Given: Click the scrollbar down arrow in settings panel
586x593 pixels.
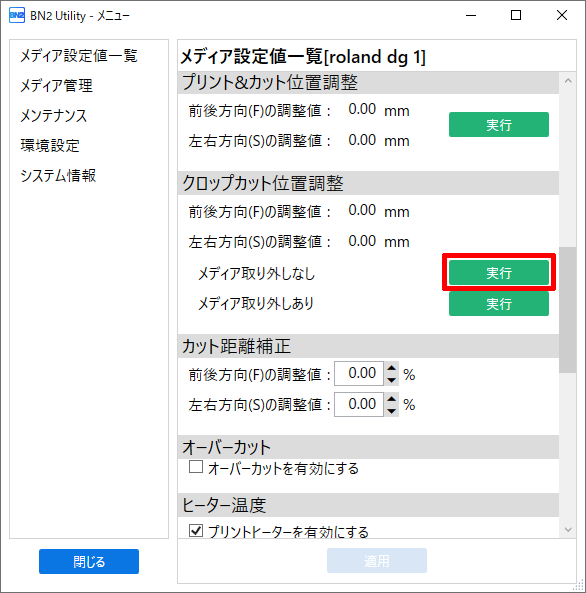Looking at the screenshot, I should [x=568, y=529].
